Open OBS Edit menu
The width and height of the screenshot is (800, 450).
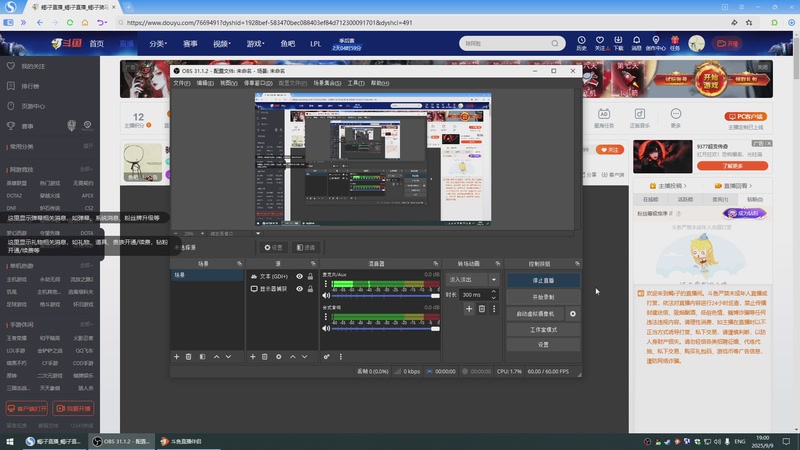(205, 83)
